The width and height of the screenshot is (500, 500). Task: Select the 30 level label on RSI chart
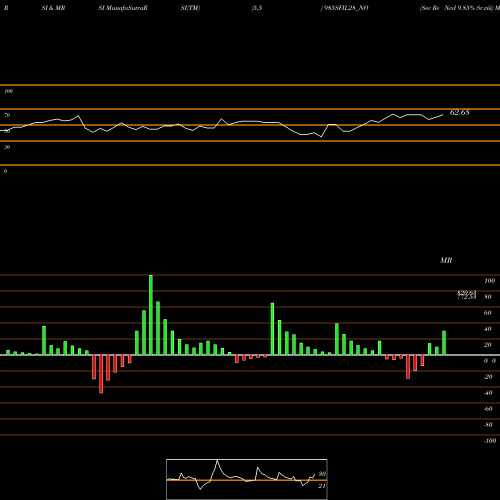click(x=7, y=147)
